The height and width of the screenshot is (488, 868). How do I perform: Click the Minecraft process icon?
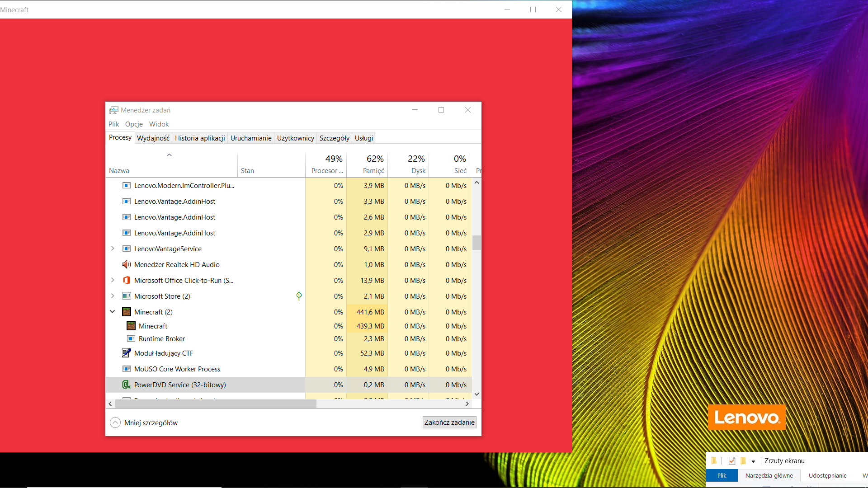click(x=131, y=326)
